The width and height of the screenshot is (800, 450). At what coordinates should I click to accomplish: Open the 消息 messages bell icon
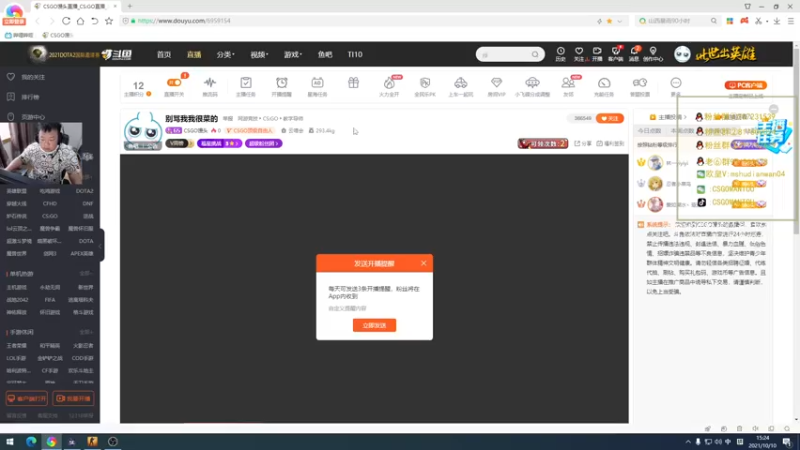click(634, 51)
